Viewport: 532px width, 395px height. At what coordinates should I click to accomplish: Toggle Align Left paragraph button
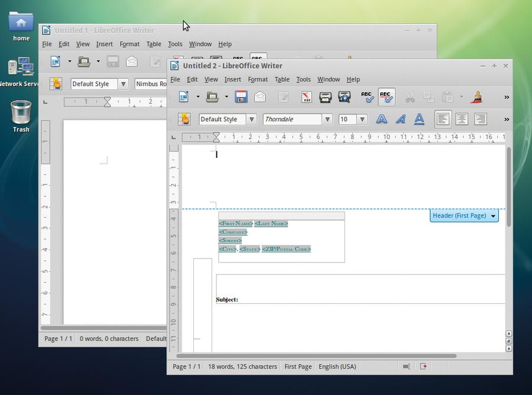(x=443, y=119)
